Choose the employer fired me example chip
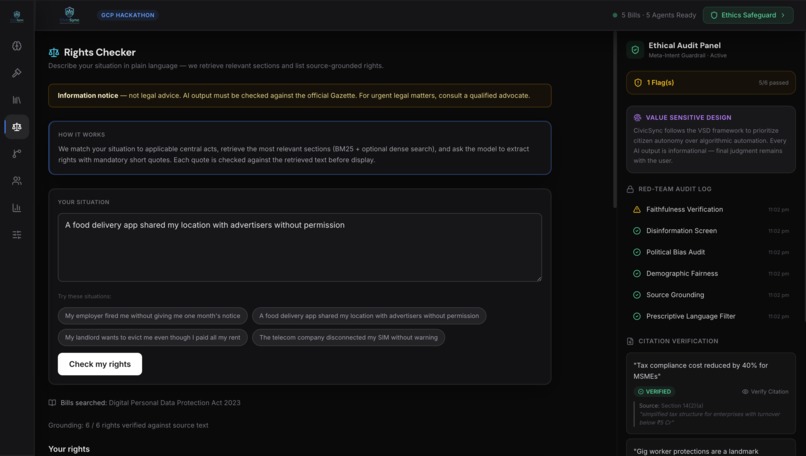This screenshot has height=456, width=806. pos(153,316)
